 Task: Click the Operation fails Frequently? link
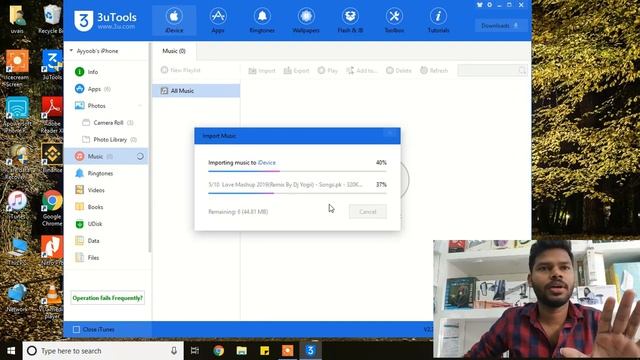[108, 298]
